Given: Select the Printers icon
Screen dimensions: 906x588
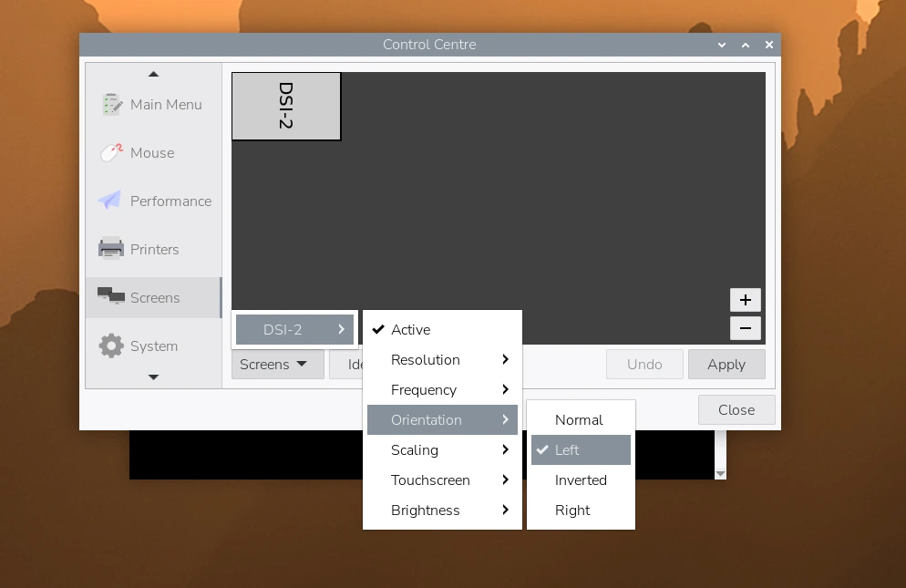Looking at the screenshot, I should [111, 249].
